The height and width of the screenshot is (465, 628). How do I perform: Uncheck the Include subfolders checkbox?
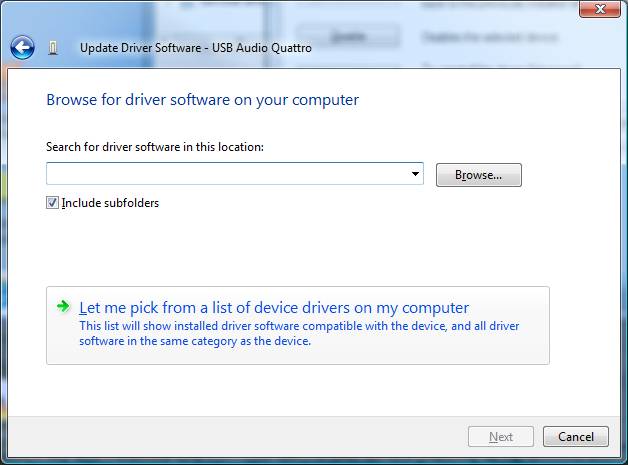pos(53,203)
